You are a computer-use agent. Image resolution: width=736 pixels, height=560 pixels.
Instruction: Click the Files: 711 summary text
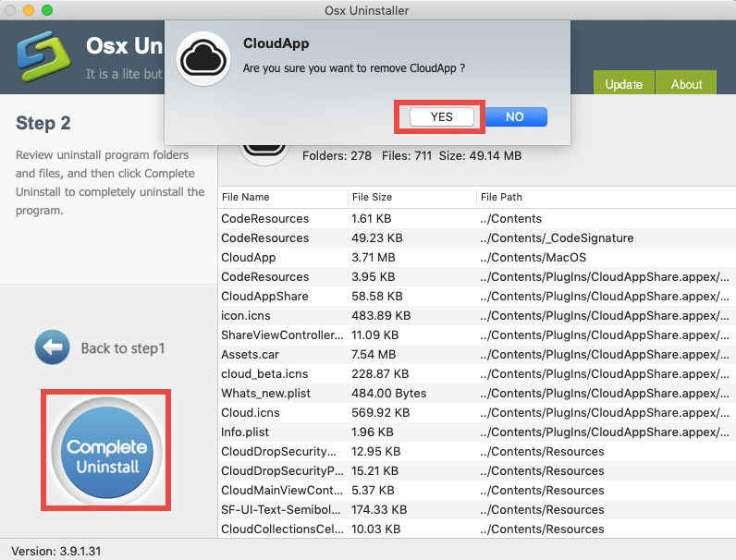coord(407,156)
